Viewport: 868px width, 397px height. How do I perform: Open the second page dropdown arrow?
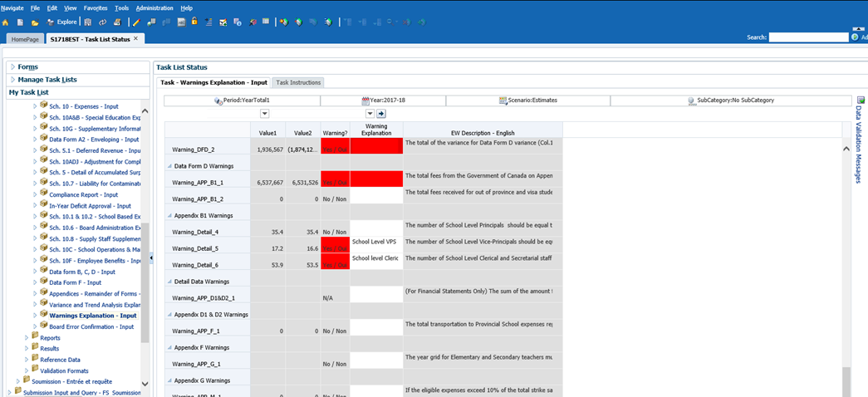(370, 114)
